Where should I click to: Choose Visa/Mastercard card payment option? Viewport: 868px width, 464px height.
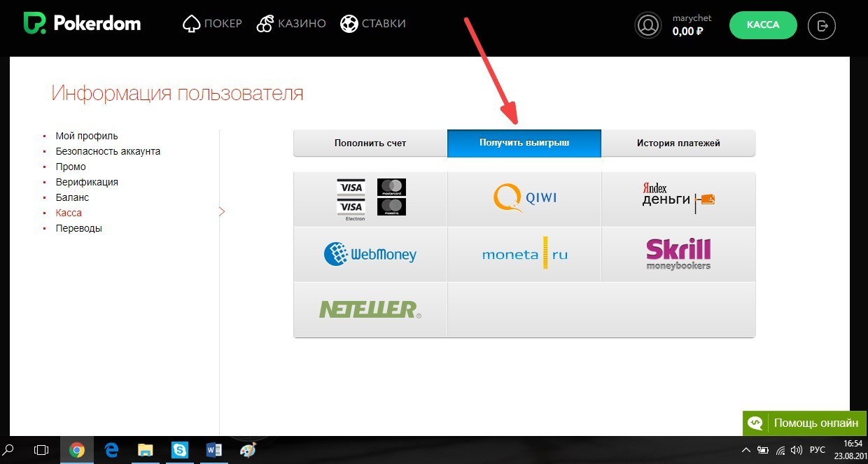pos(370,199)
